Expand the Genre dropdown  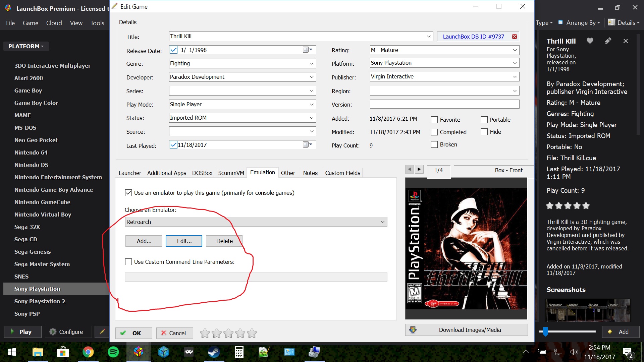point(312,63)
